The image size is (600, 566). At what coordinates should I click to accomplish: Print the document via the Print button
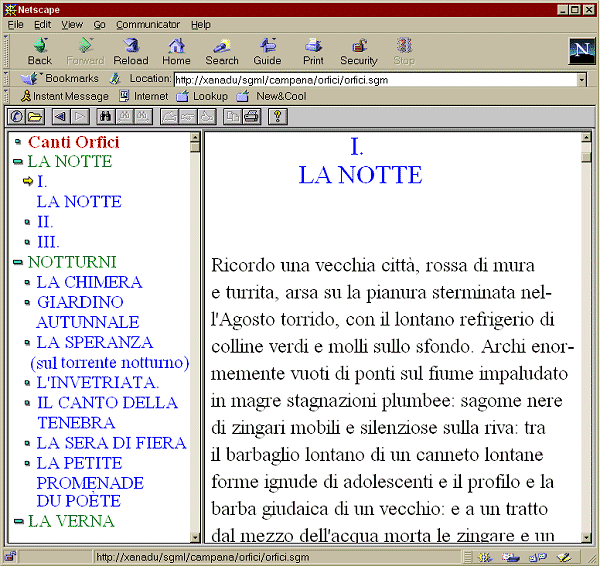[313, 51]
